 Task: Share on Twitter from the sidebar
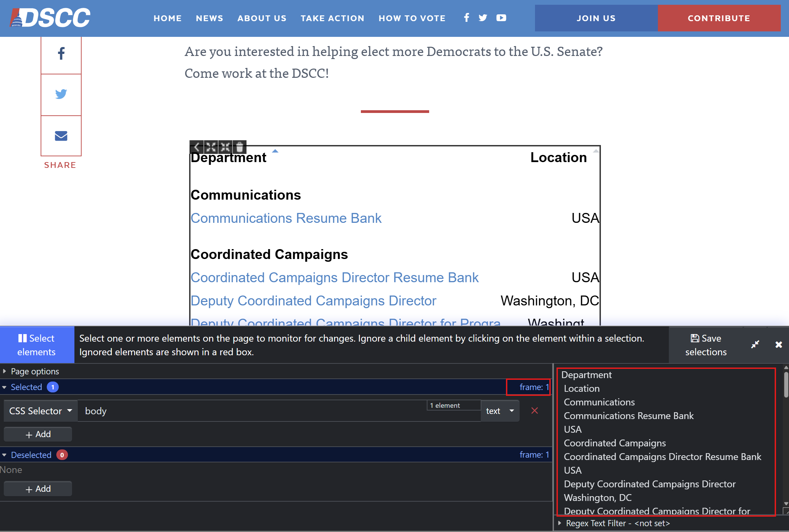(61, 94)
